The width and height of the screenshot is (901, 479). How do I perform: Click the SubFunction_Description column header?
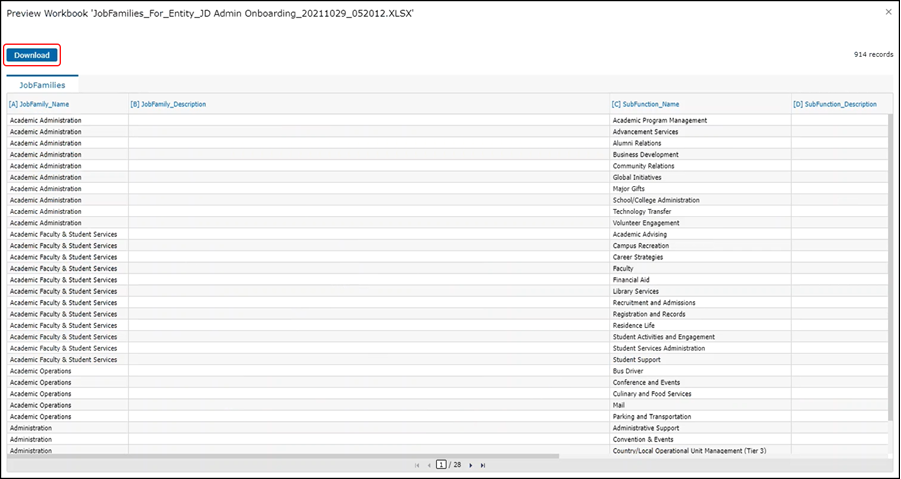(834, 104)
